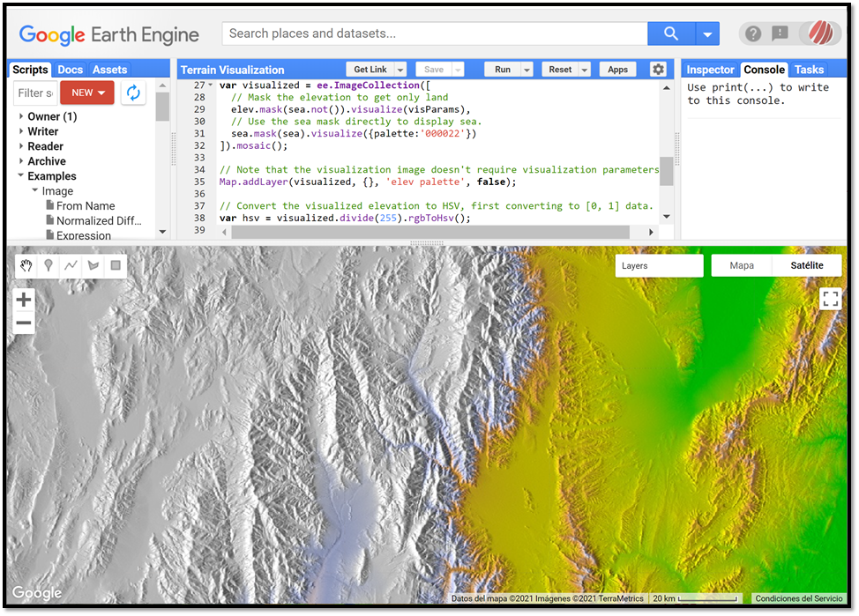Viewport: 859px width, 616px height.
Task: Open the code editor settings gear
Action: pyautogui.click(x=659, y=70)
